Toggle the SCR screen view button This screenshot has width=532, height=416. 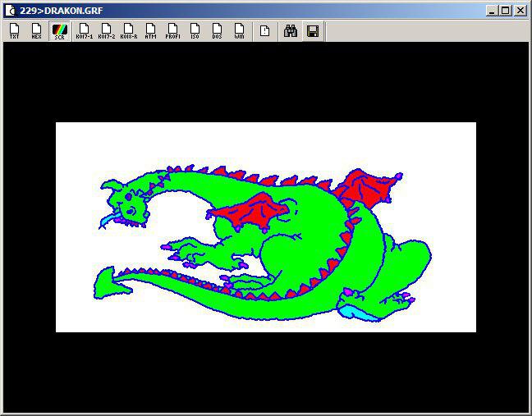pyautogui.click(x=59, y=31)
